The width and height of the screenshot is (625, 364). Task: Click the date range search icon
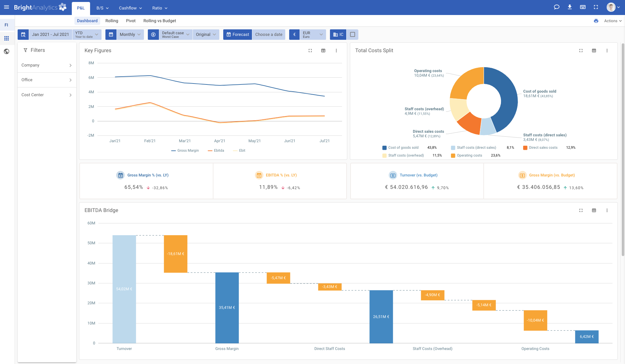coord(23,34)
